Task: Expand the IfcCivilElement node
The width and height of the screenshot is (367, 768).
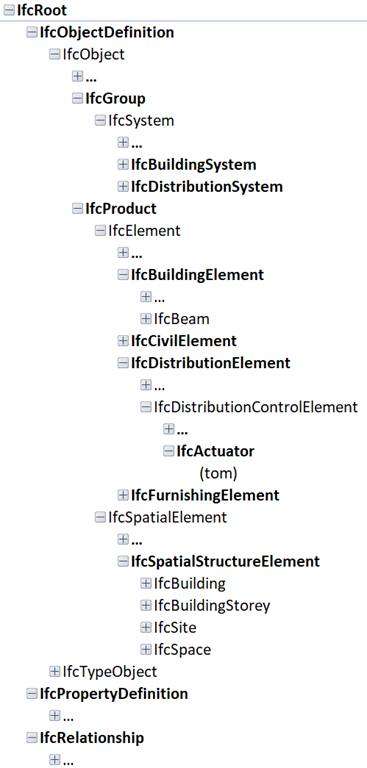Action: (x=122, y=341)
